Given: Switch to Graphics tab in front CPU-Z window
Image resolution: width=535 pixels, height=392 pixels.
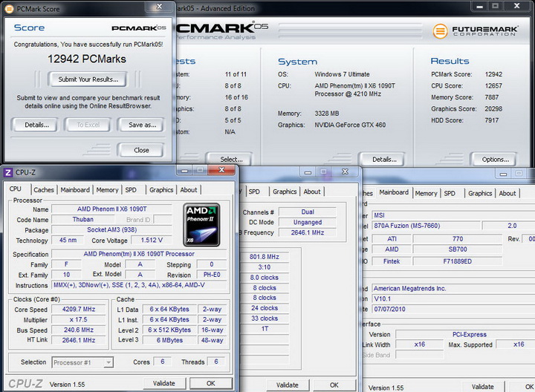Looking at the screenshot, I should tap(161, 190).
